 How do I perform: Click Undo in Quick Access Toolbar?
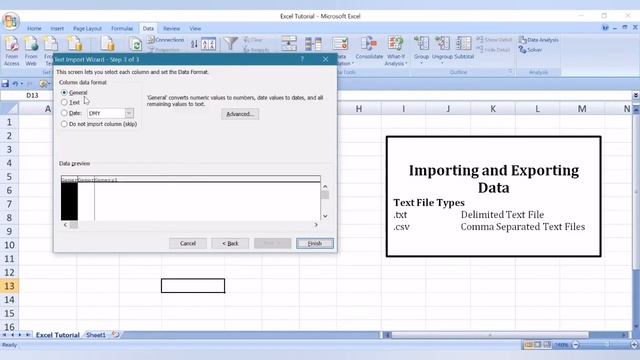click(x=15, y=84)
